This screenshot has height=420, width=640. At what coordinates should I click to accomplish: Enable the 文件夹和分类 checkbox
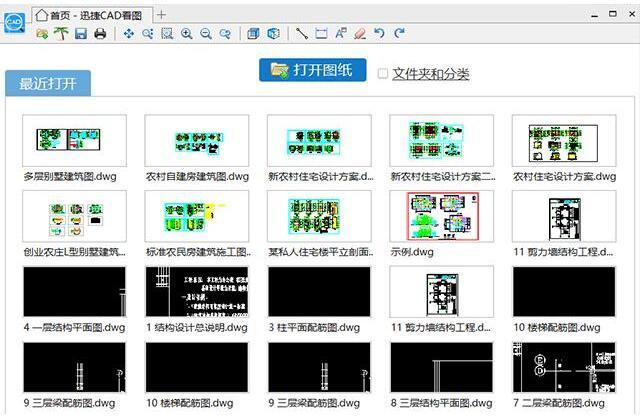(383, 74)
